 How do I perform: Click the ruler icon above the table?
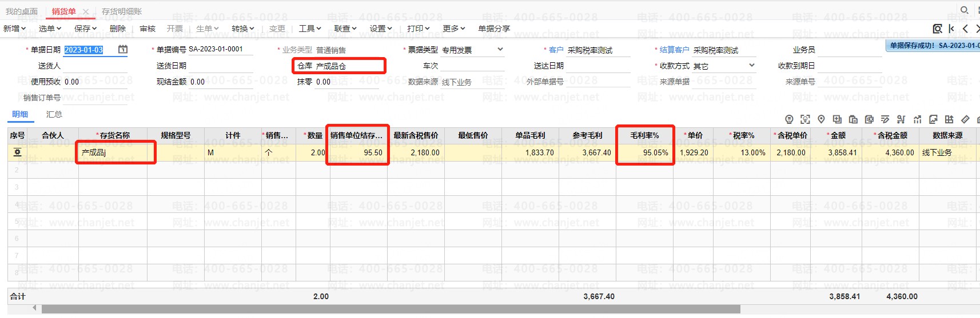click(965, 119)
